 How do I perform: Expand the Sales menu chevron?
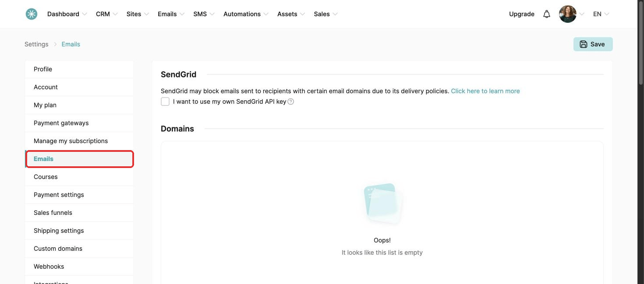(x=335, y=14)
